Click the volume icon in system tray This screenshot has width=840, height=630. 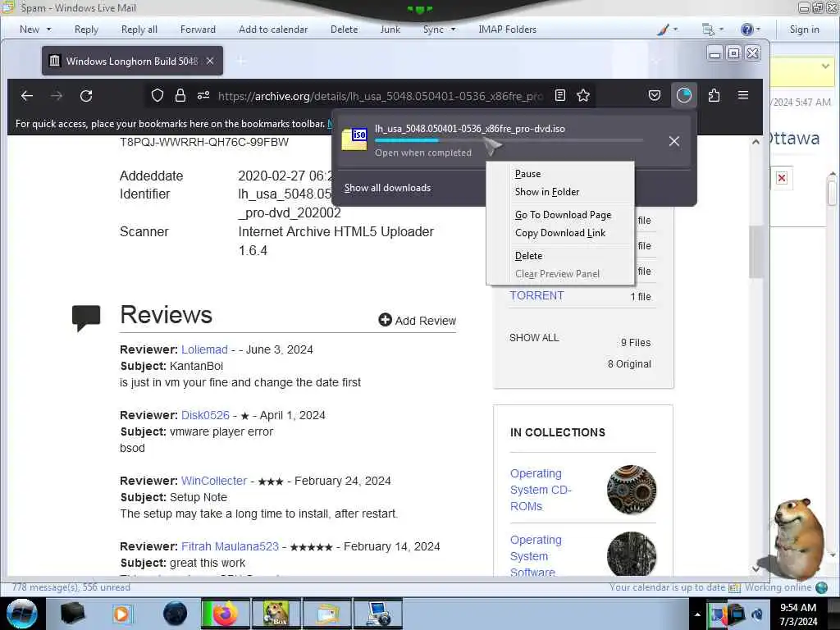pyautogui.click(x=757, y=614)
